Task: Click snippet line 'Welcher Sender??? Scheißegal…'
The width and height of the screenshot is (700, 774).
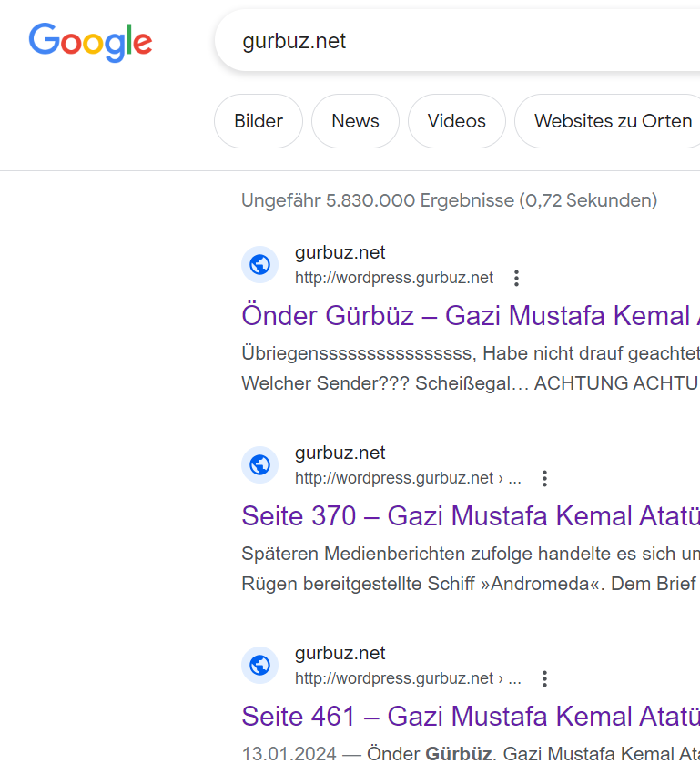Action: (x=471, y=383)
